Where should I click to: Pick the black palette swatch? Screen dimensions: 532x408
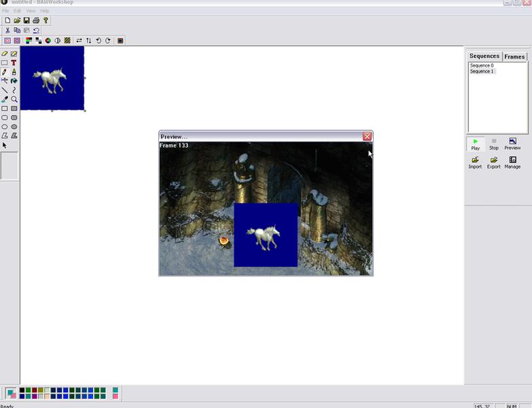point(22,390)
